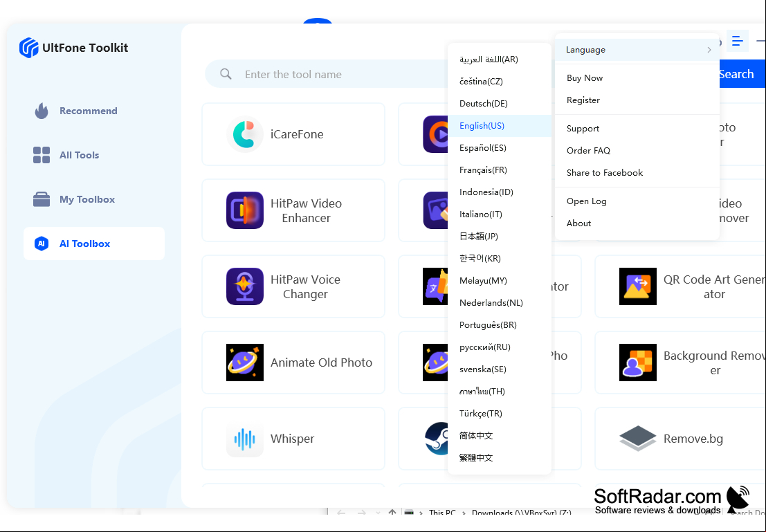Screen dimensions: 766x532
Task: Open Order FAQ from the menu
Action: [637, 150]
